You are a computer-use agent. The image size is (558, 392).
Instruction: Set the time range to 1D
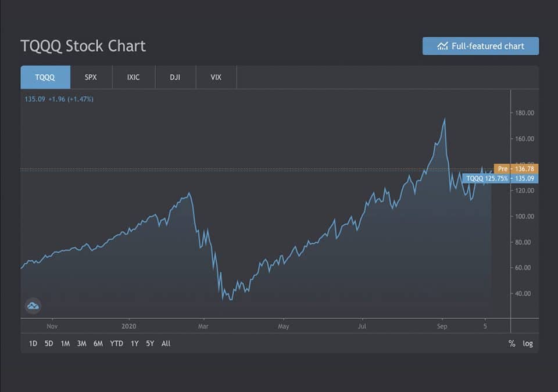[x=33, y=344]
